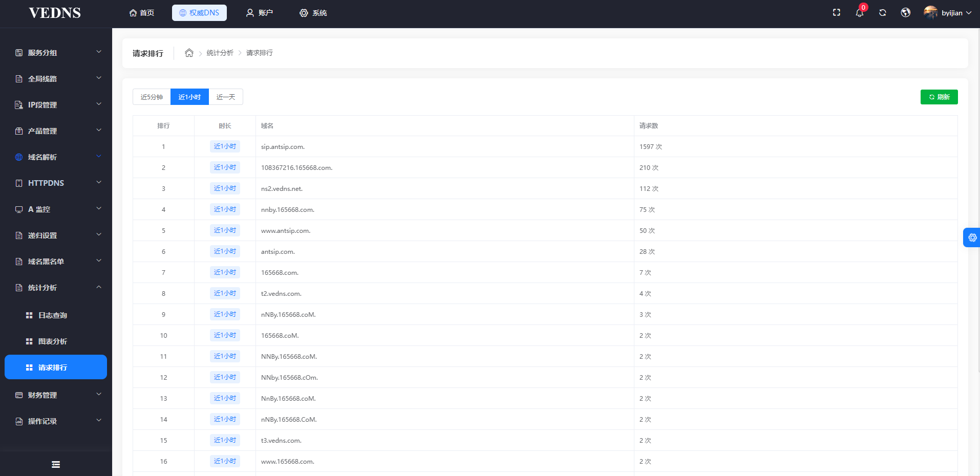
Task: Select the 近1小时 time range
Action: 189,97
